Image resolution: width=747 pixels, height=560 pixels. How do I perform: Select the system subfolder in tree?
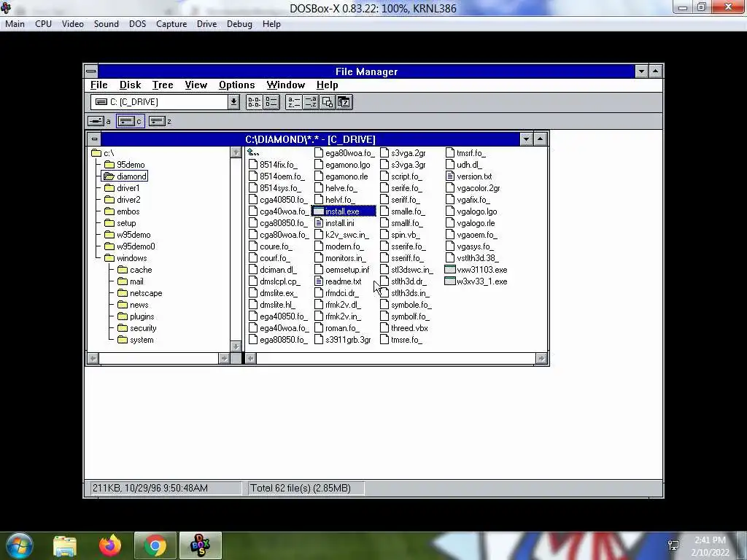click(136, 340)
